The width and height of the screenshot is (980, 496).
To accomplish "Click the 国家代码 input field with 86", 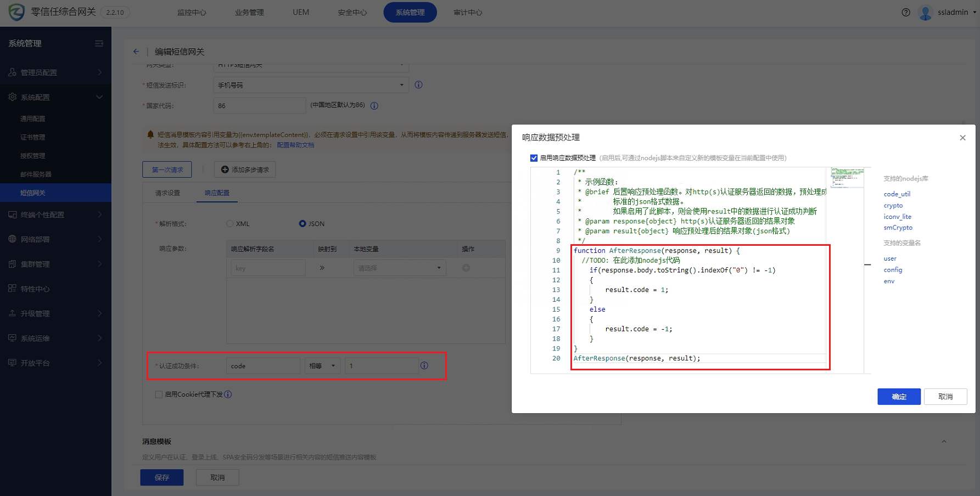I will click(260, 105).
